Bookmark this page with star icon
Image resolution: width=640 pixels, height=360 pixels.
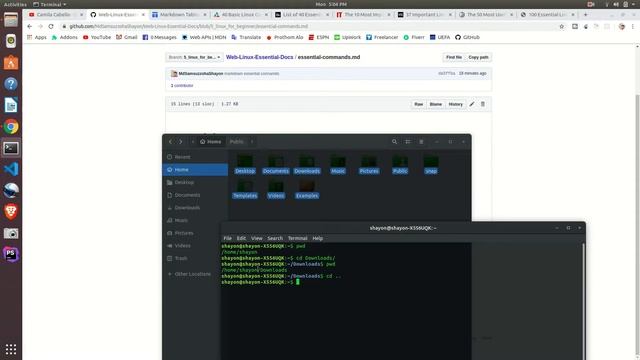[x=562, y=26]
